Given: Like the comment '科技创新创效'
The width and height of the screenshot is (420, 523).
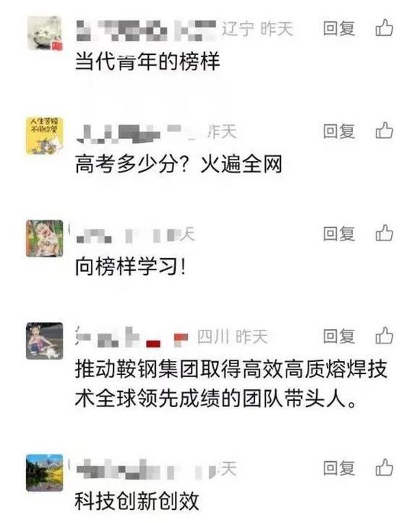Looking at the screenshot, I should click(x=384, y=467).
